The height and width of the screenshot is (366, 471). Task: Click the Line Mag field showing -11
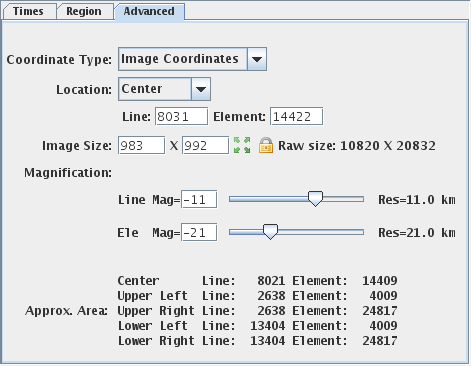199,199
